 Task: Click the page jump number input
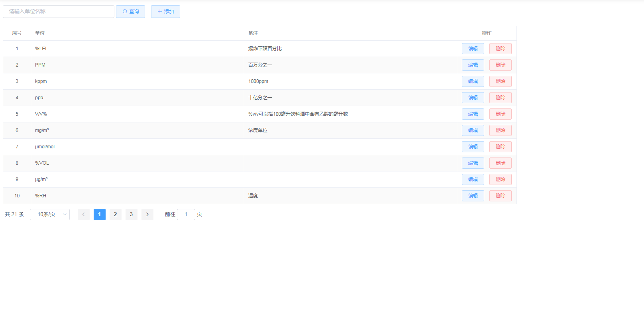186,215
